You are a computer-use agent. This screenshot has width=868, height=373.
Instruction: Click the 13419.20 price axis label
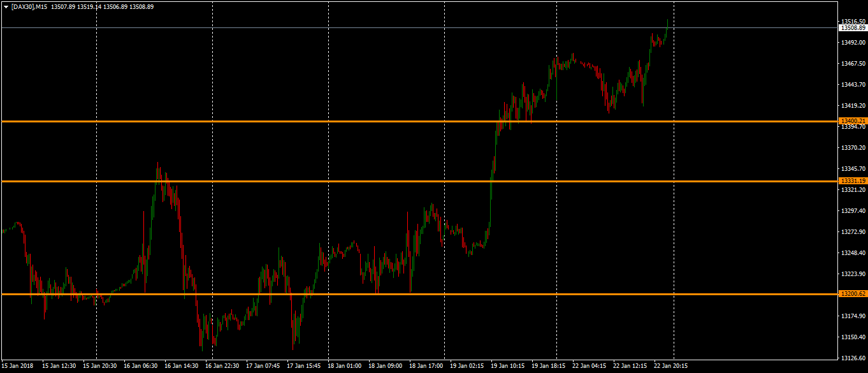(853, 106)
